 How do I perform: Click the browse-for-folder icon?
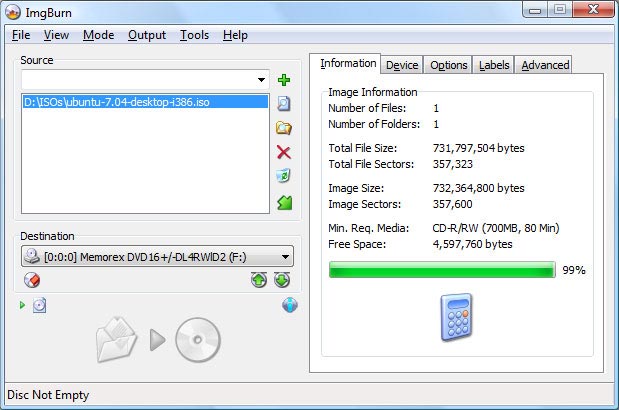click(284, 128)
